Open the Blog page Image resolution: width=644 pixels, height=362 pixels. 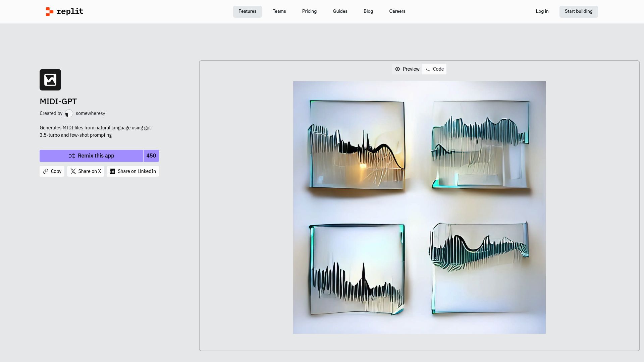[x=368, y=11]
